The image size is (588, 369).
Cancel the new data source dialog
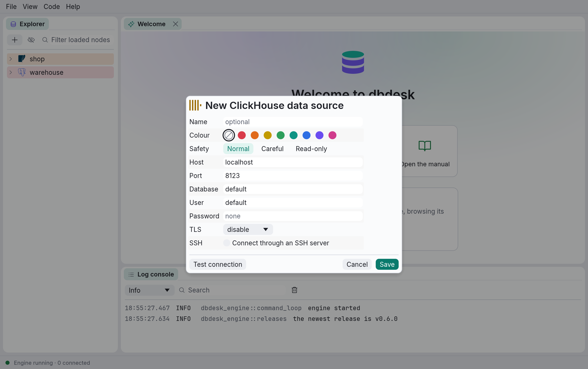(357, 264)
